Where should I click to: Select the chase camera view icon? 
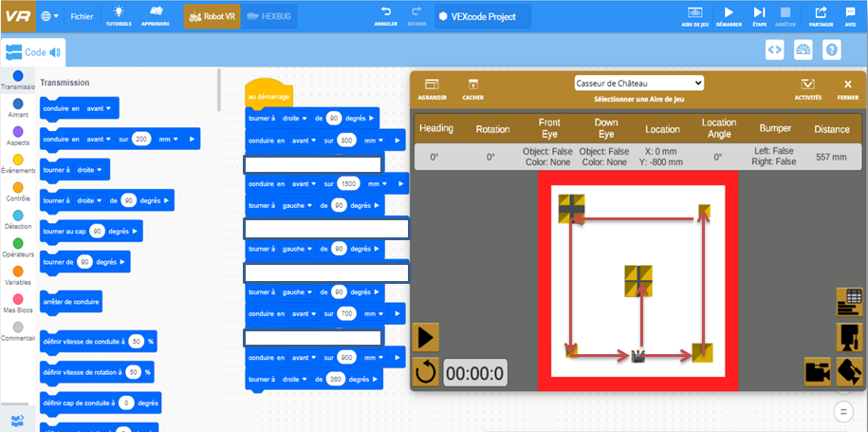(818, 371)
